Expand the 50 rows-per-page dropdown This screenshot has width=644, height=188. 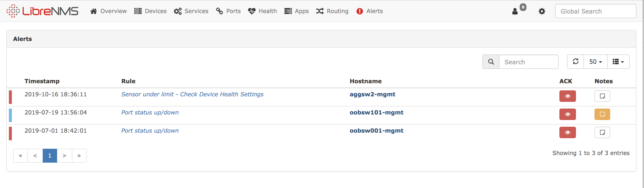595,62
